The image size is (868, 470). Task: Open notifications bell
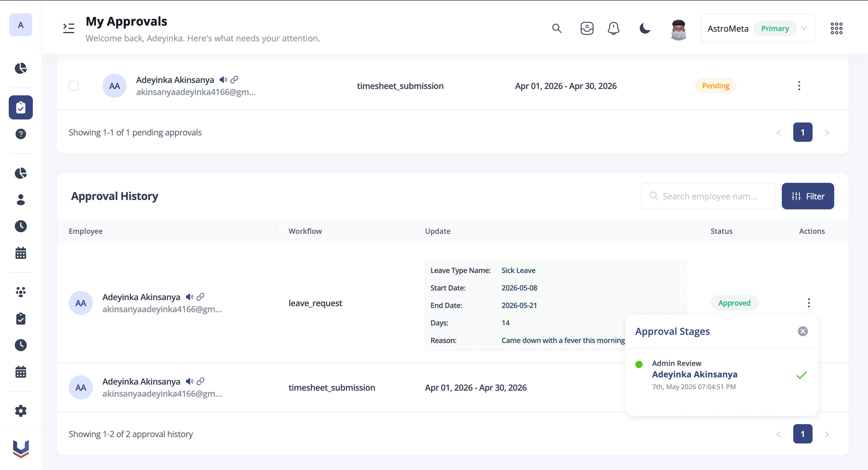coord(613,28)
